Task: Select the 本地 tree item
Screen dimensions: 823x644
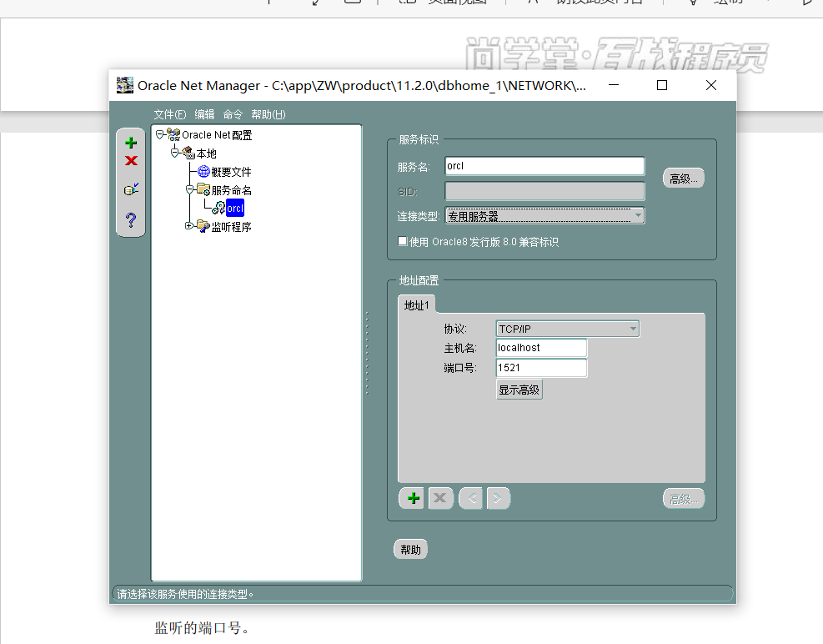Action: (x=206, y=153)
